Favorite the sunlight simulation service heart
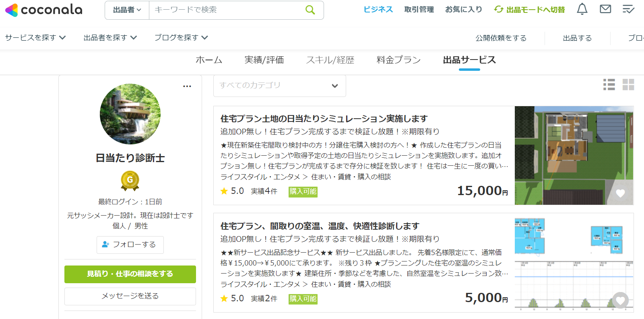644x319 pixels. 620,193
